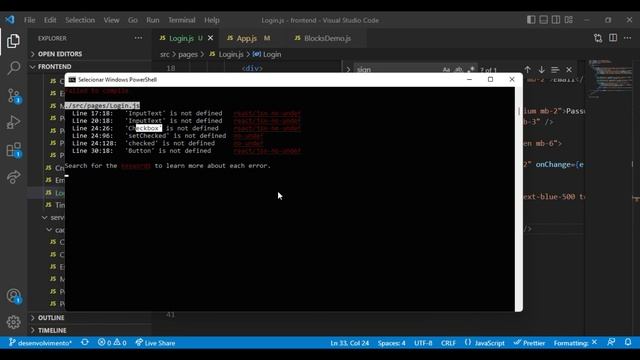Open the File menu
640x360 pixels.
[29, 20]
